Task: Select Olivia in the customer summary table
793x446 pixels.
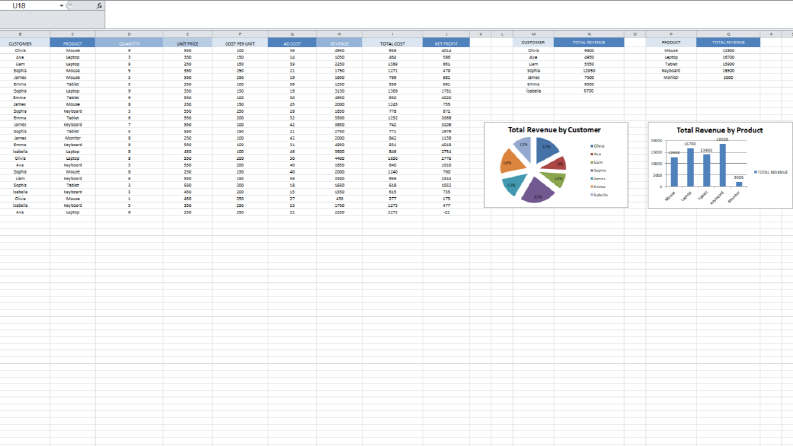Action: point(534,51)
